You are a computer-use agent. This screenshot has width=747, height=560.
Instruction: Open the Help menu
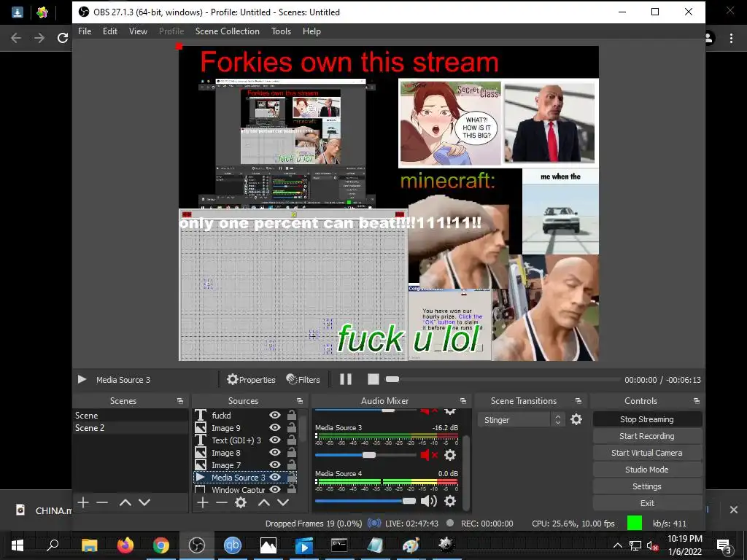point(311,31)
